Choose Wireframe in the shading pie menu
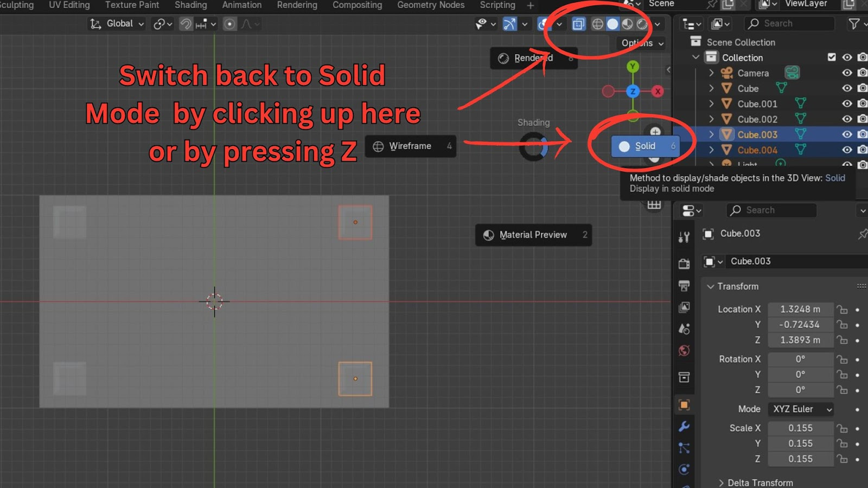This screenshot has height=488, width=868. [411, 146]
